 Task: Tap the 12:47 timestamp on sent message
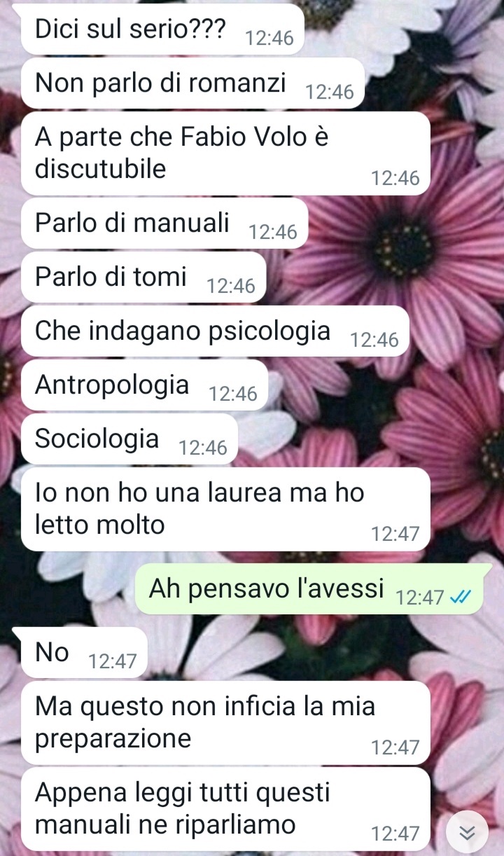click(420, 598)
